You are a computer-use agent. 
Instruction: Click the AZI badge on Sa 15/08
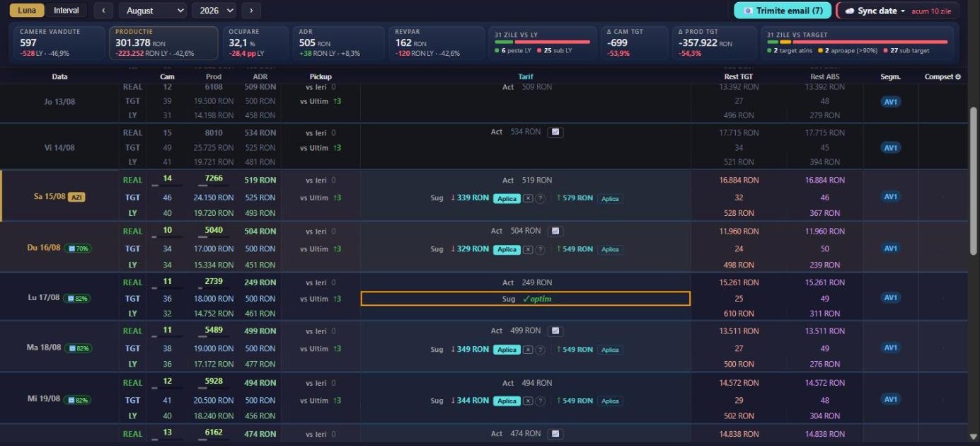pos(76,197)
